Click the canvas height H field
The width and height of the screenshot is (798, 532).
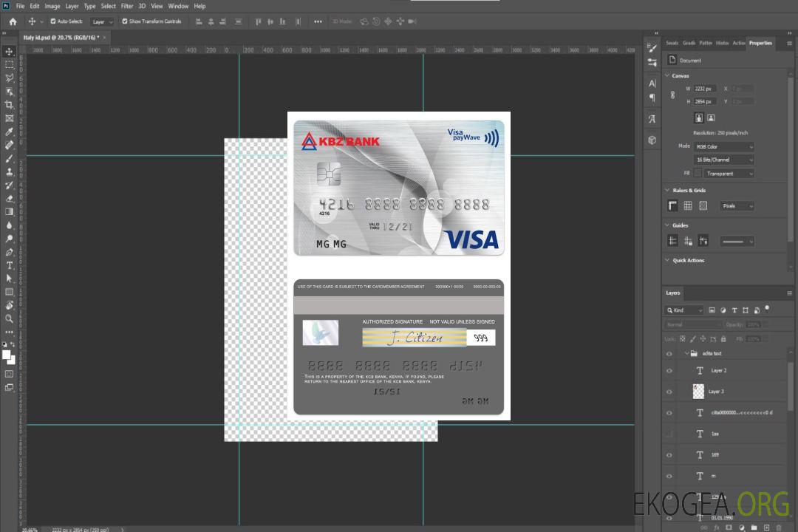(x=705, y=101)
